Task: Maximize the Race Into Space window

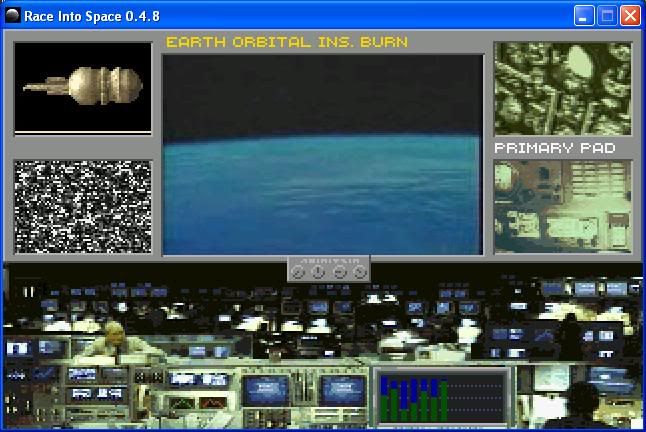Action: tap(607, 16)
